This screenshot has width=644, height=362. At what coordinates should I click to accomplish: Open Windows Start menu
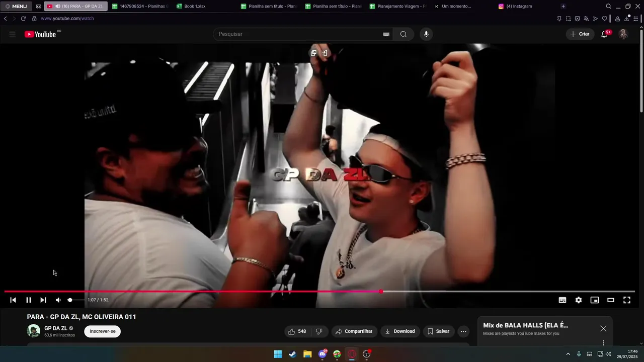click(x=278, y=354)
